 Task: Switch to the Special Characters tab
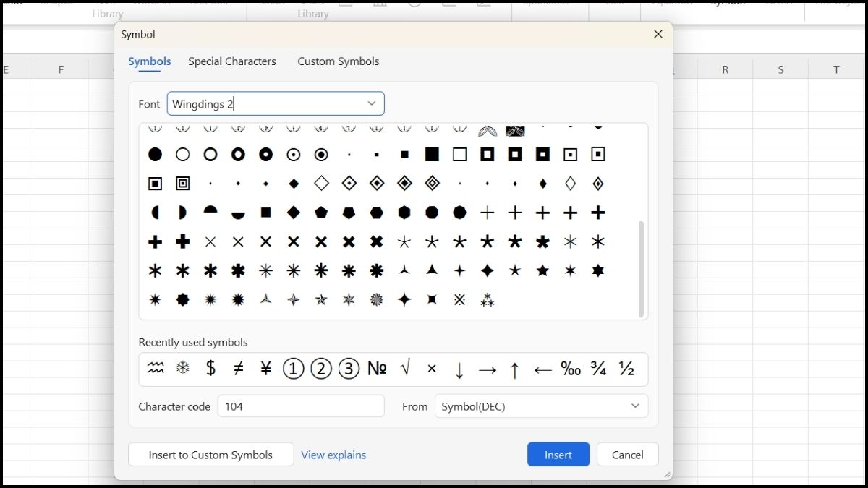(232, 61)
